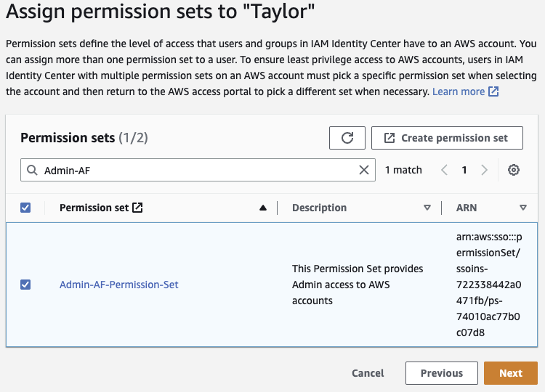This screenshot has width=545, height=392.
Task: Open the Admin-AF-Permission-Set link
Action: pyautogui.click(x=119, y=285)
